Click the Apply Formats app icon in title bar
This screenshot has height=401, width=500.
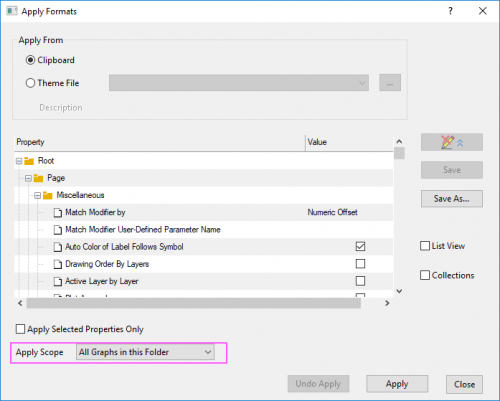(12, 11)
